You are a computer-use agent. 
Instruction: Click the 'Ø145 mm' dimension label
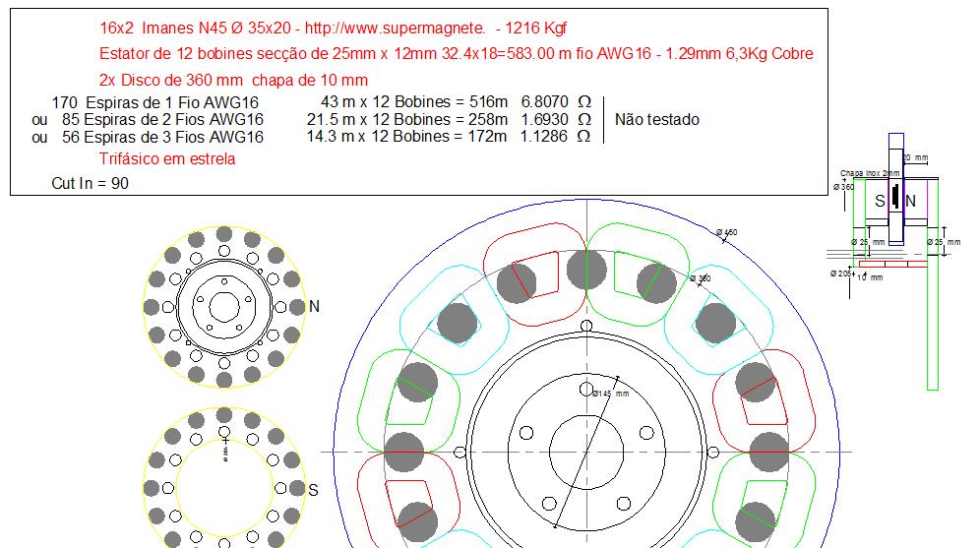pos(611,394)
